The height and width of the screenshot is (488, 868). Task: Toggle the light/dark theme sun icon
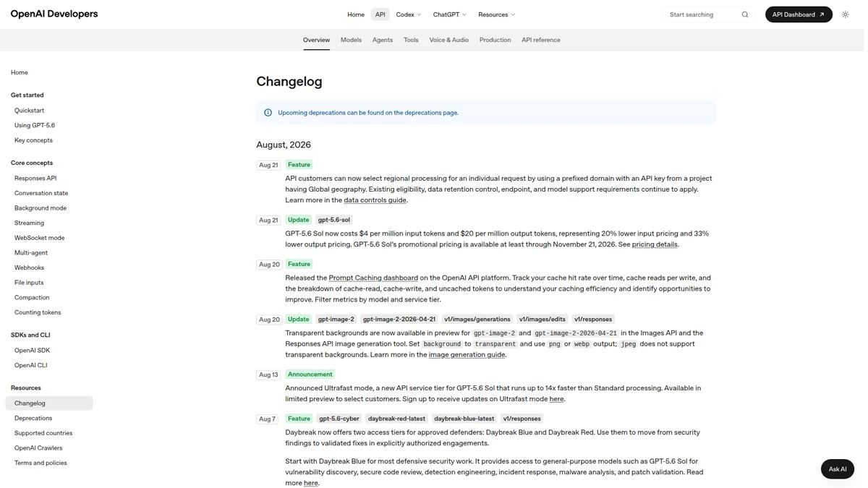(x=845, y=14)
